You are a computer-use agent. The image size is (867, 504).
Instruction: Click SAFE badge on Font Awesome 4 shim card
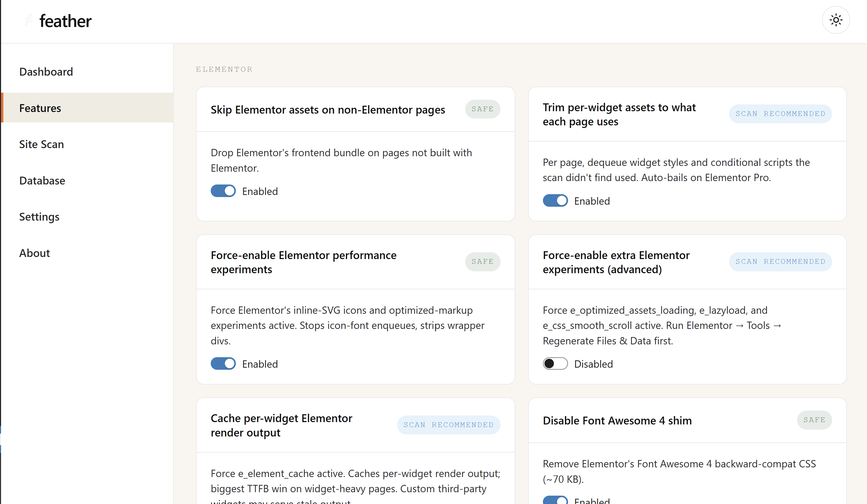814,420
